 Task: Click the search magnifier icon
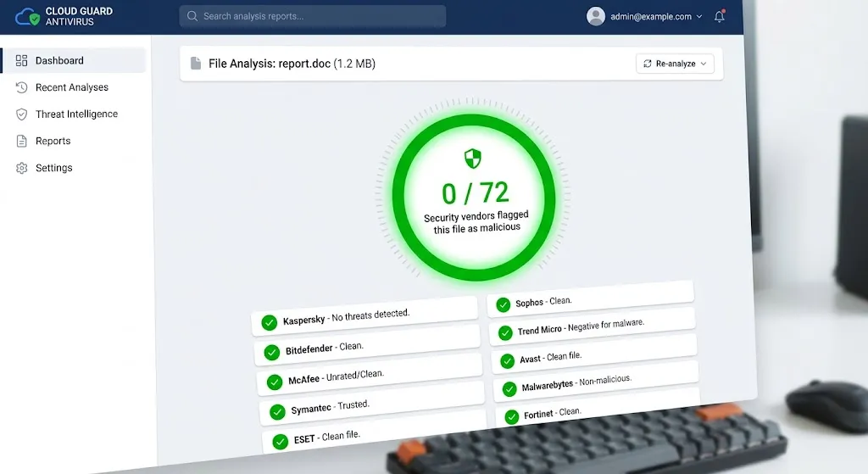(x=192, y=16)
